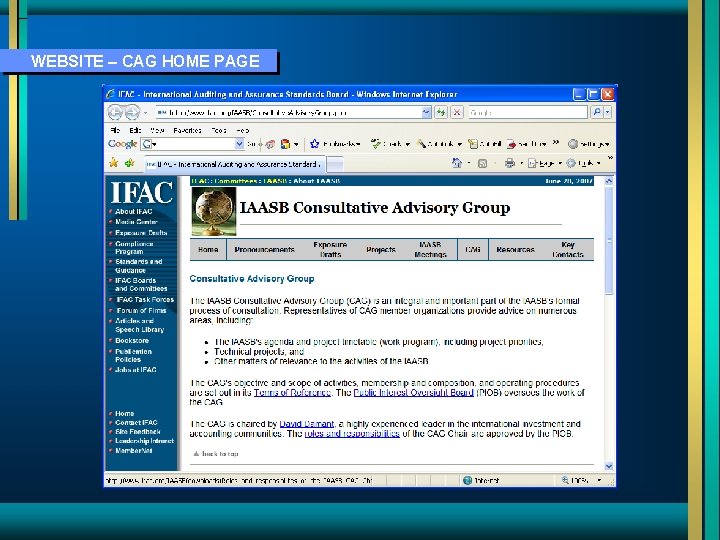The width and height of the screenshot is (720, 540).
Task: Click the Google toolbar Bookmarks star icon
Action: point(315,144)
